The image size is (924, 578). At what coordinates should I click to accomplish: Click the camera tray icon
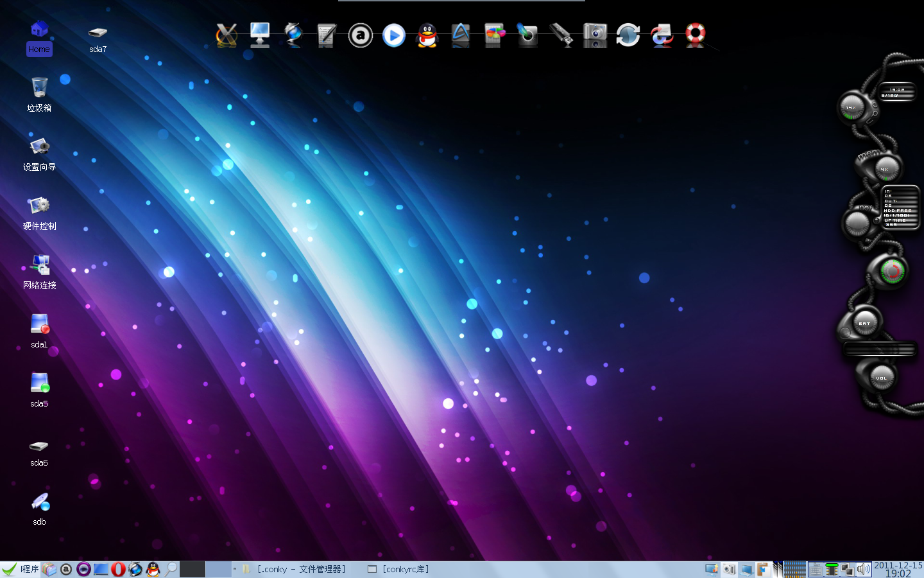pyautogui.click(x=729, y=569)
